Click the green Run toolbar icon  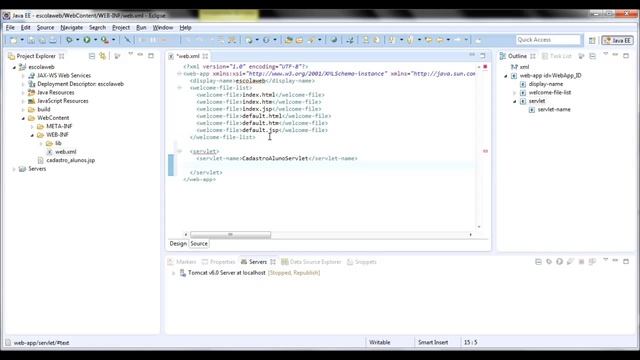pos(87,40)
